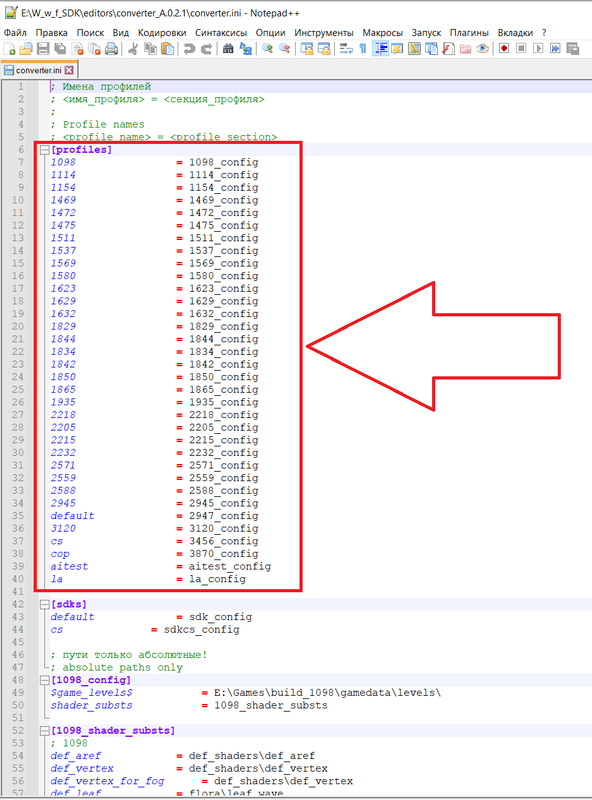This screenshot has height=800, width=592.
Task: Click the comment '; Имена профилей' on line 1
Action: [101, 86]
